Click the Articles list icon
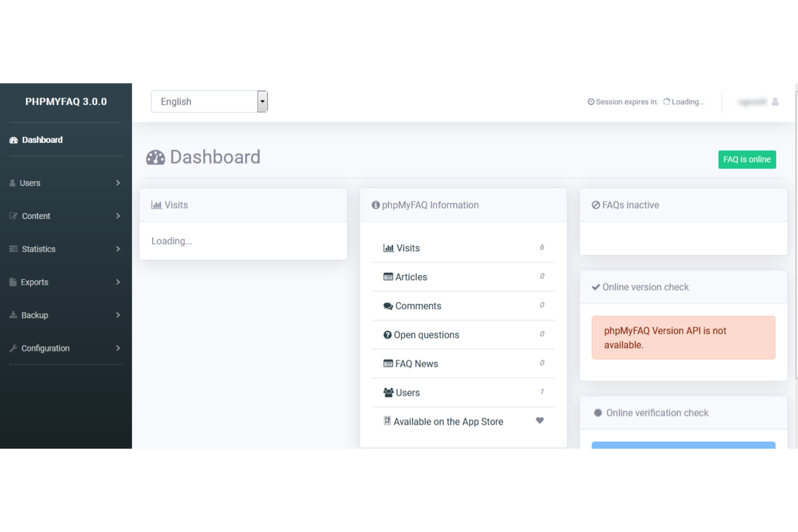 tap(388, 277)
